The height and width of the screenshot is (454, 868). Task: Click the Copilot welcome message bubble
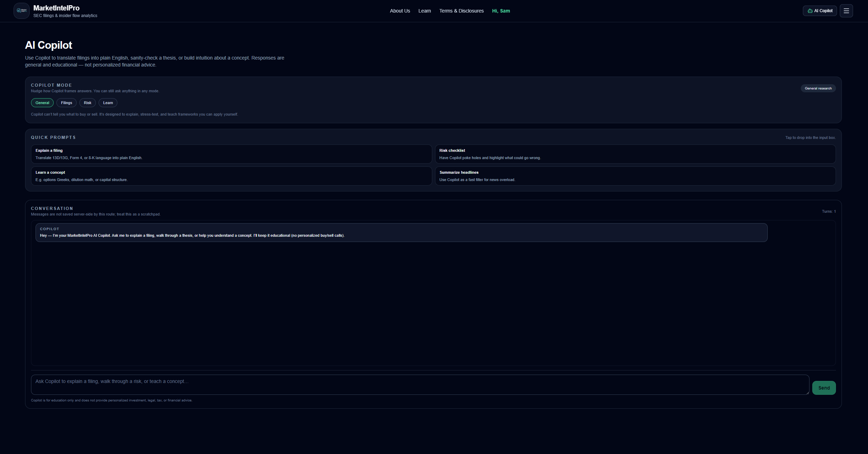click(401, 233)
